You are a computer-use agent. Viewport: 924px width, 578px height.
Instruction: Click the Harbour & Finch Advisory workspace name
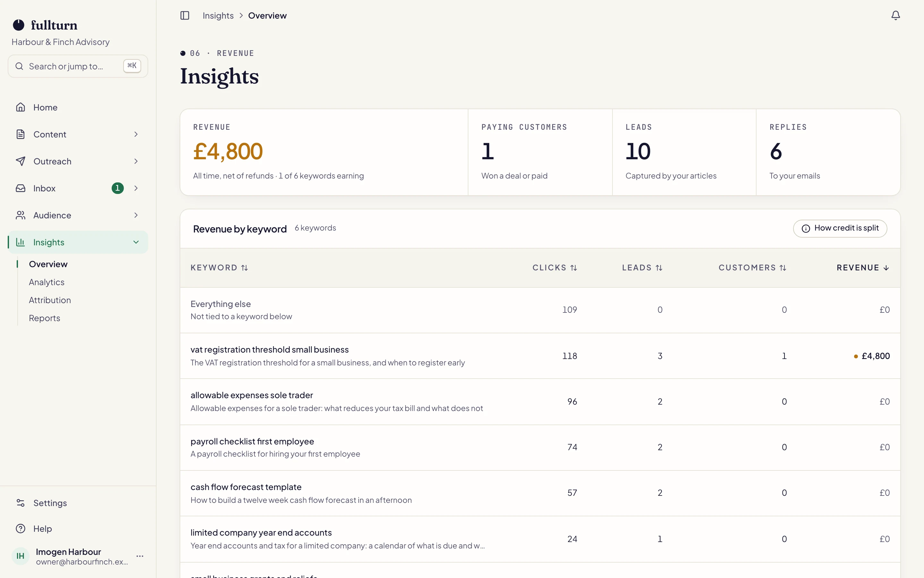(61, 42)
